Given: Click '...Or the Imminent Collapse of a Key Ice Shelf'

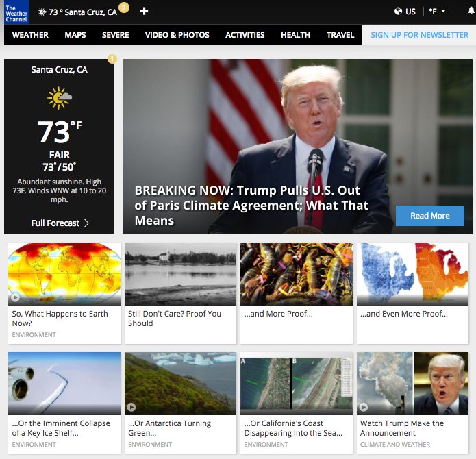Looking at the screenshot, I should [61, 428].
